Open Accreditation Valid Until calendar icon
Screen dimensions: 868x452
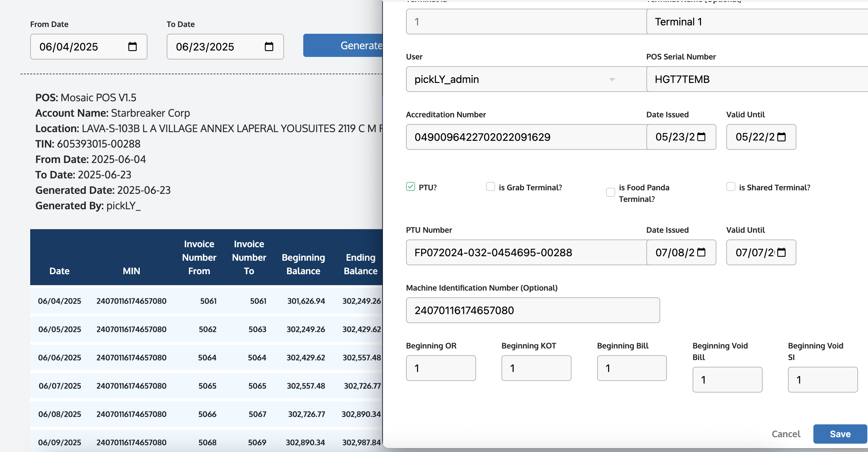point(781,137)
